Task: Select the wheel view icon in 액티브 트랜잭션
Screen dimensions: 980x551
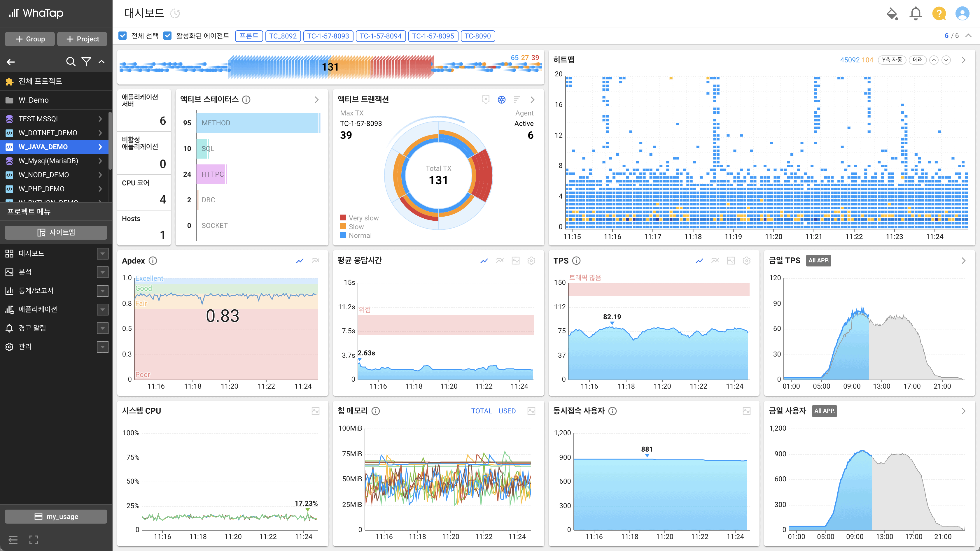Action: point(501,100)
